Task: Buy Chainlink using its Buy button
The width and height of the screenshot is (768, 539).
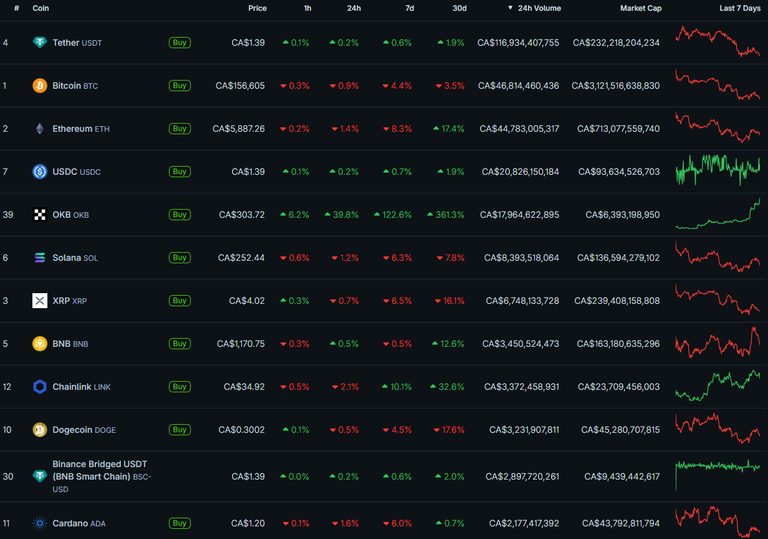Action: pyautogui.click(x=180, y=387)
